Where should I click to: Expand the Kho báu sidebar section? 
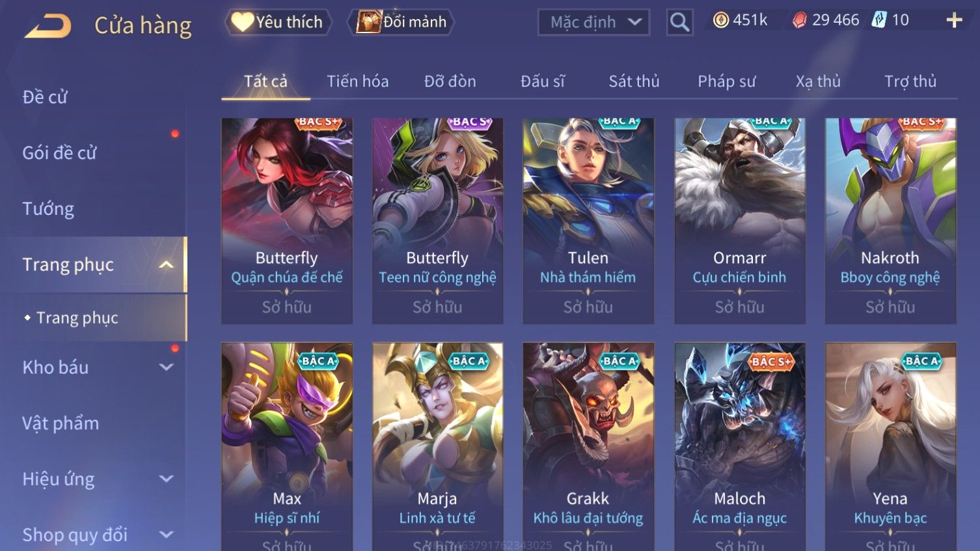167,367
